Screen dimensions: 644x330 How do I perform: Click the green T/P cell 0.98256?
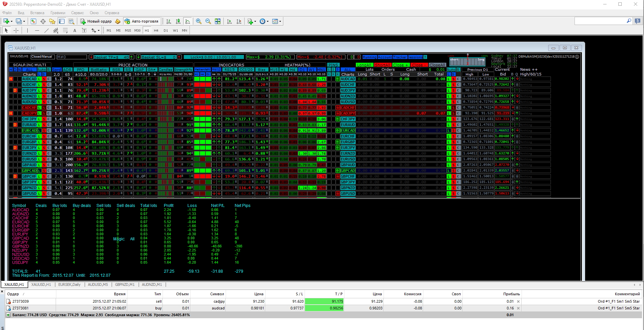coord(324,308)
